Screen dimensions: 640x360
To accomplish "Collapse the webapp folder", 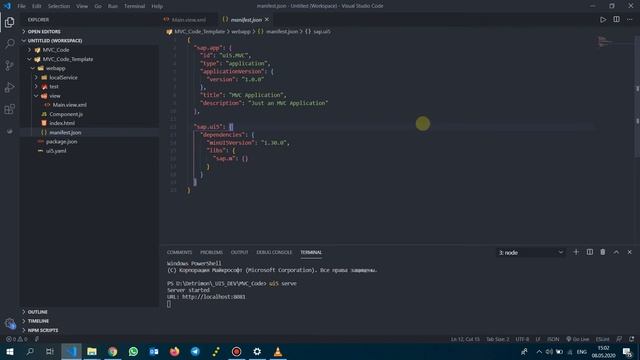I will [x=89, y=68].
